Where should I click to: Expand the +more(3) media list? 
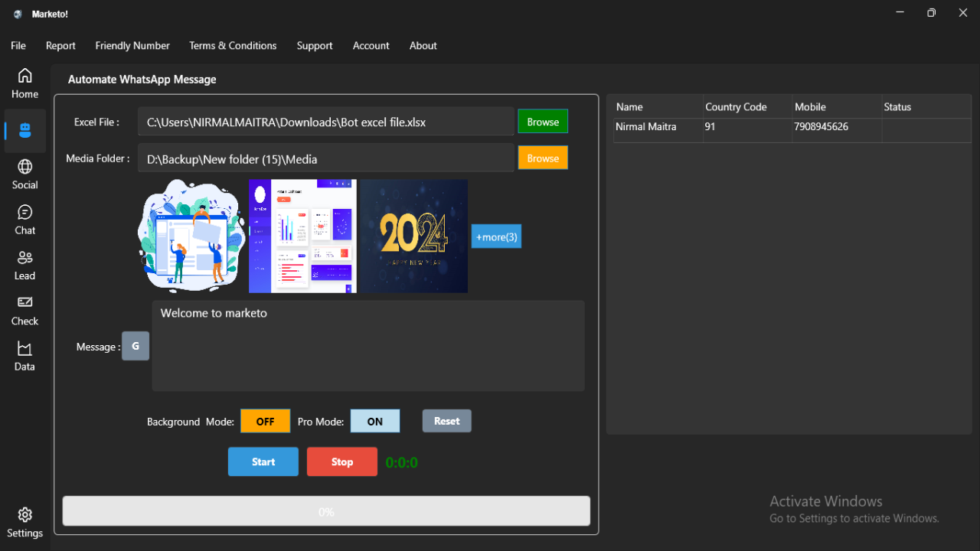pyautogui.click(x=496, y=236)
